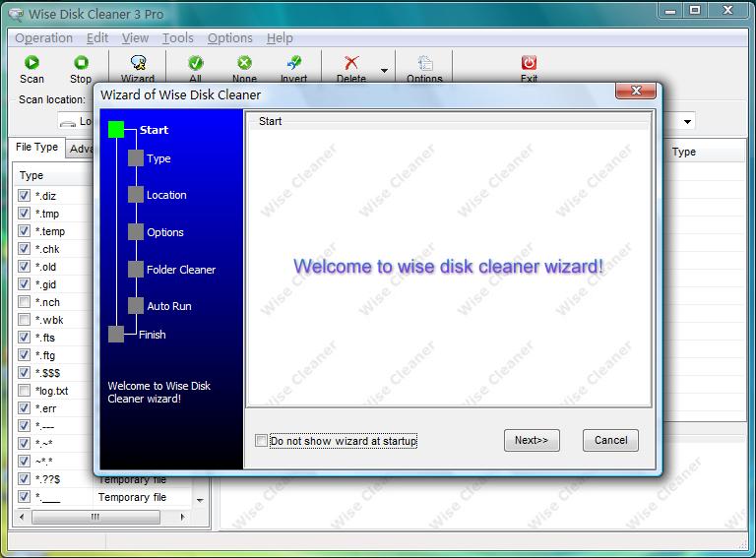Select the Folder Cleaner step square

(136, 269)
